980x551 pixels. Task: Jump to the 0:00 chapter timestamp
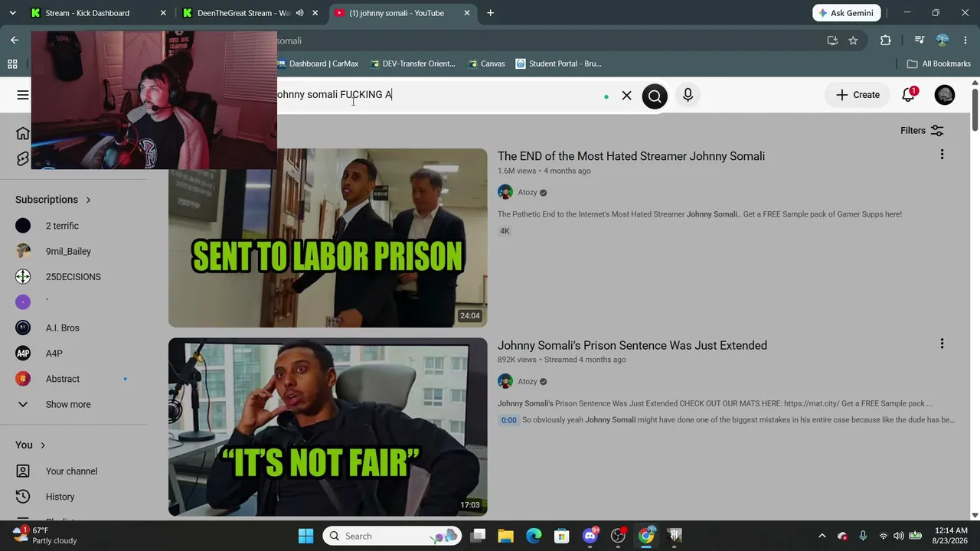click(508, 420)
